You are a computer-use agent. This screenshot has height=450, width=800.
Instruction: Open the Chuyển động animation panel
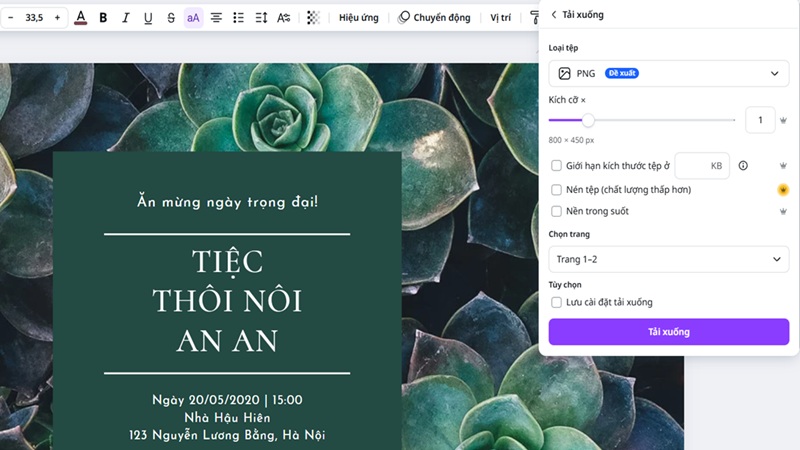(434, 18)
